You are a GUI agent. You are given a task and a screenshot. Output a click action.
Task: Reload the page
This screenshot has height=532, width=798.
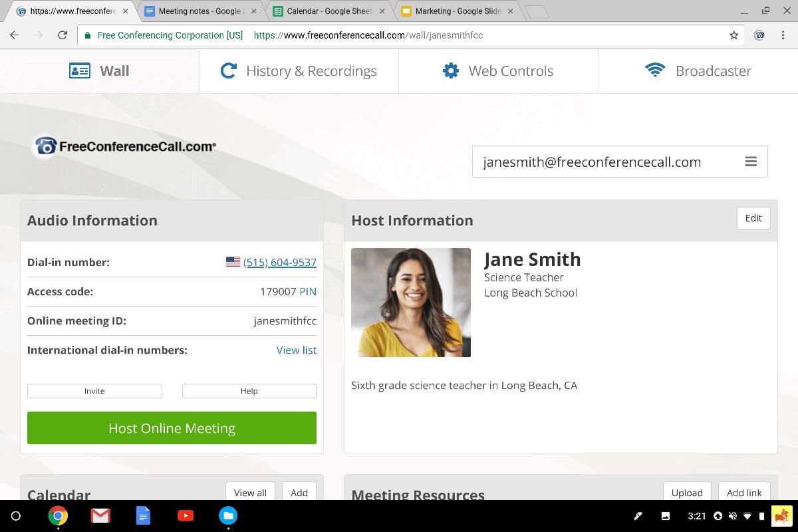[63, 35]
